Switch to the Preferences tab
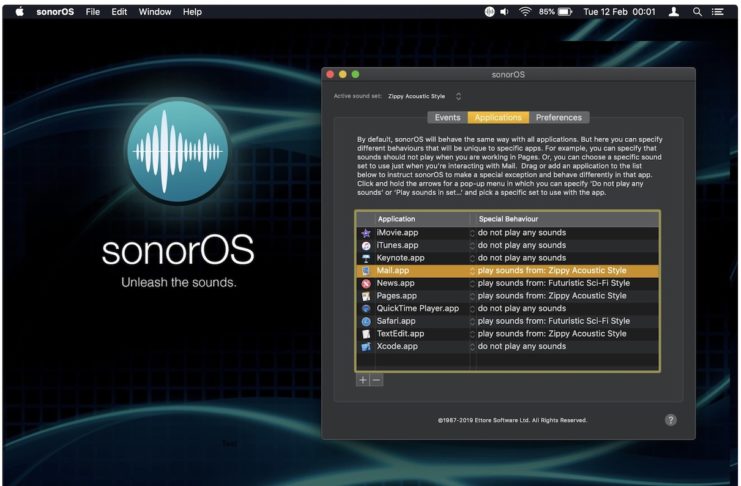The height and width of the screenshot is (486, 741). (x=559, y=117)
